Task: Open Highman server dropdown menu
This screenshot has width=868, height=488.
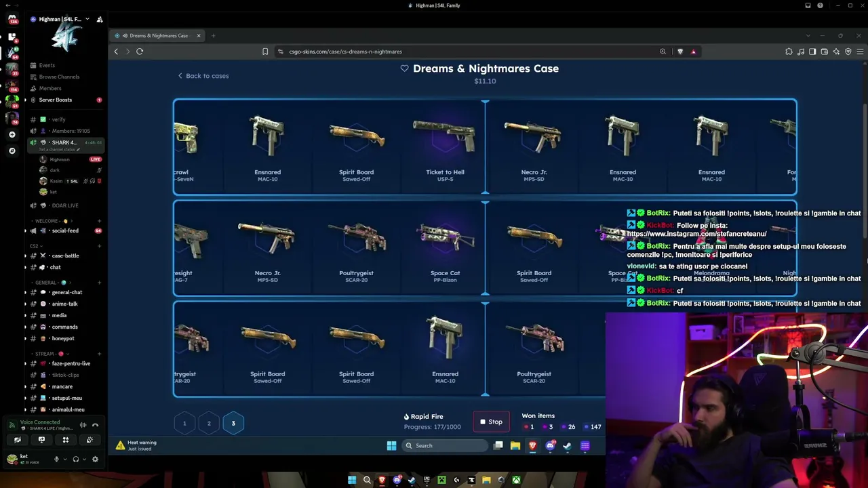Action: tap(87, 19)
